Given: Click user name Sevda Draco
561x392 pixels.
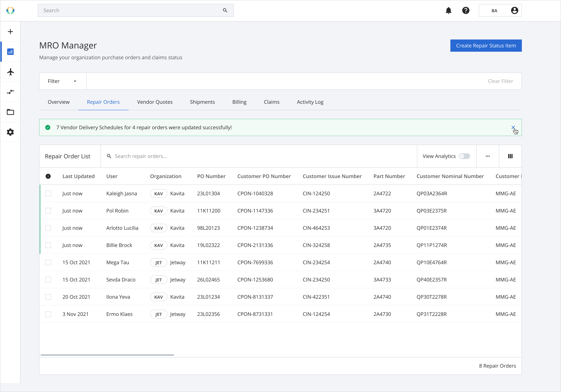Looking at the screenshot, I should pos(121,280).
